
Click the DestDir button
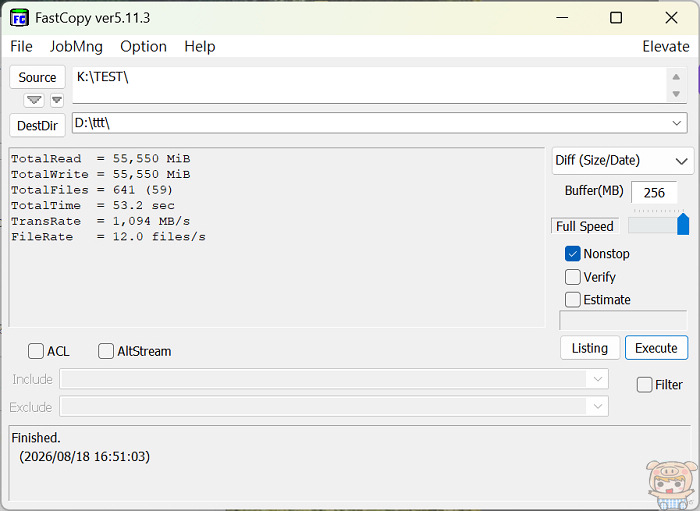38,125
